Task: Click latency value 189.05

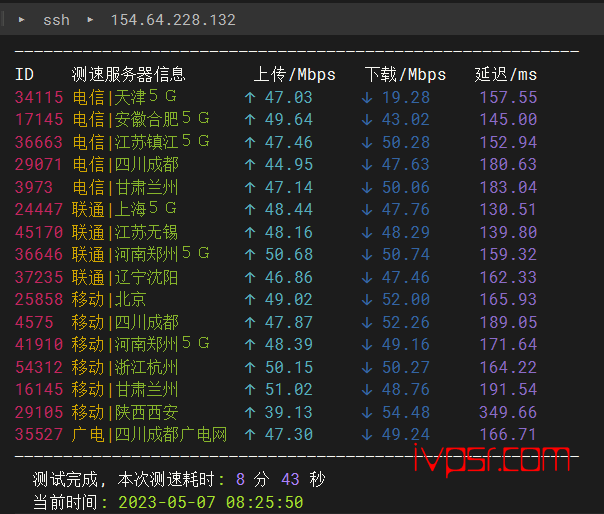Action: tap(508, 323)
